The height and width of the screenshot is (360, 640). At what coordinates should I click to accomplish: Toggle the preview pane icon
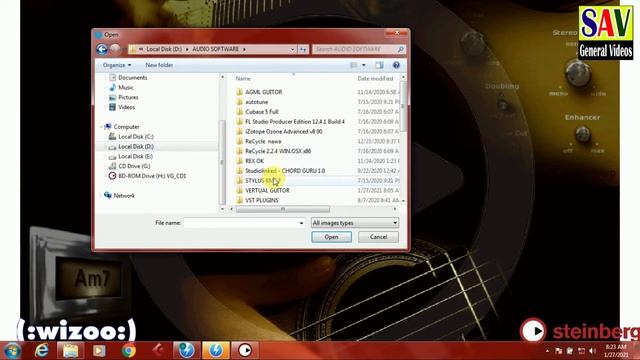click(379, 65)
